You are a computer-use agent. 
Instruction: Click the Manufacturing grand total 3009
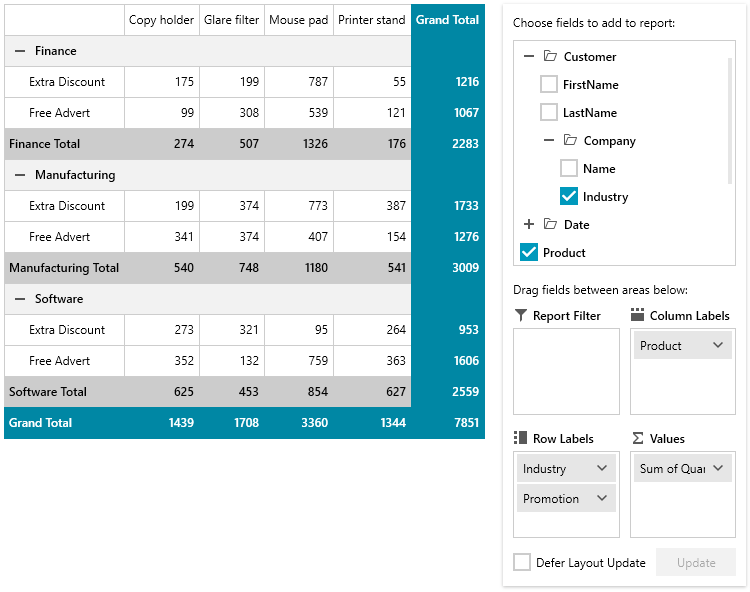pyautogui.click(x=466, y=268)
